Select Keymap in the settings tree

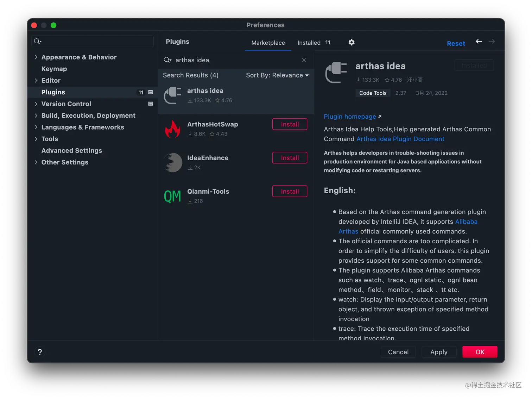[54, 69]
